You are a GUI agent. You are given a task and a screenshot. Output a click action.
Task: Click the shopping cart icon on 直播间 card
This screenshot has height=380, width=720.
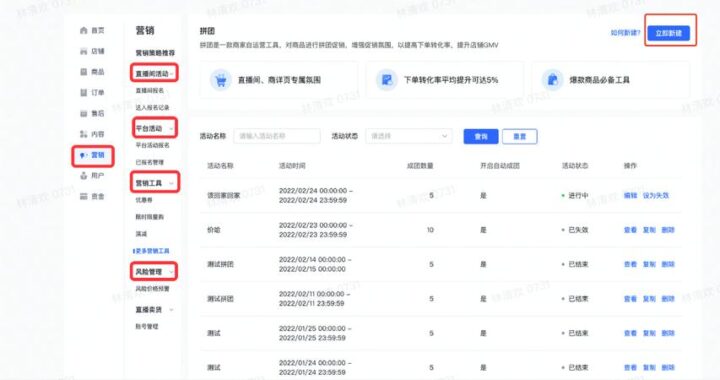(221, 80)
